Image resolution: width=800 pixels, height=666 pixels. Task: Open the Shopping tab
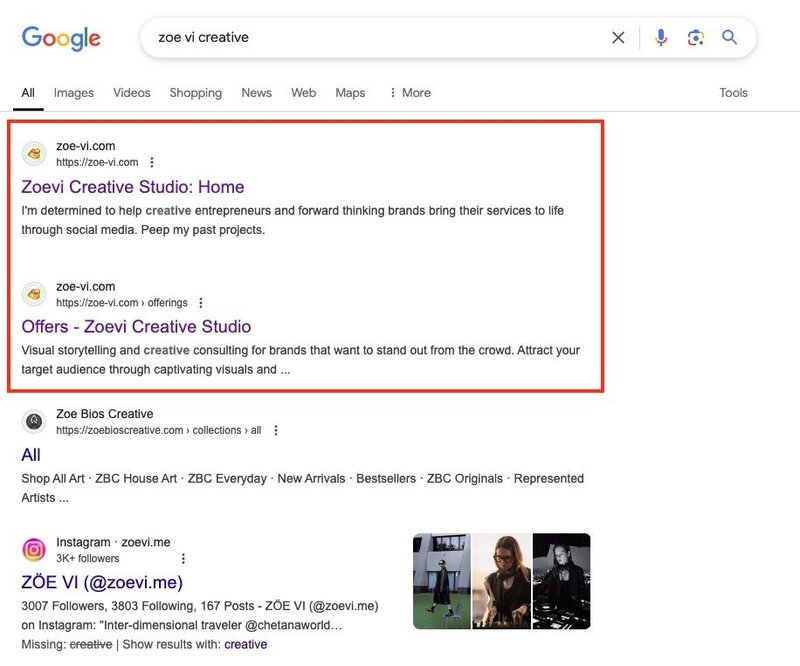(x=195, y=93)
